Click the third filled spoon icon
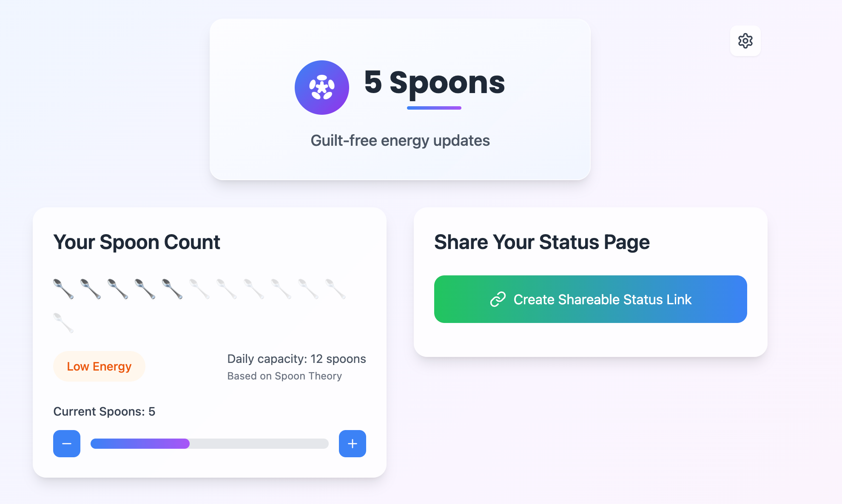This screenshot has width=842, height=504. (118, 289)
